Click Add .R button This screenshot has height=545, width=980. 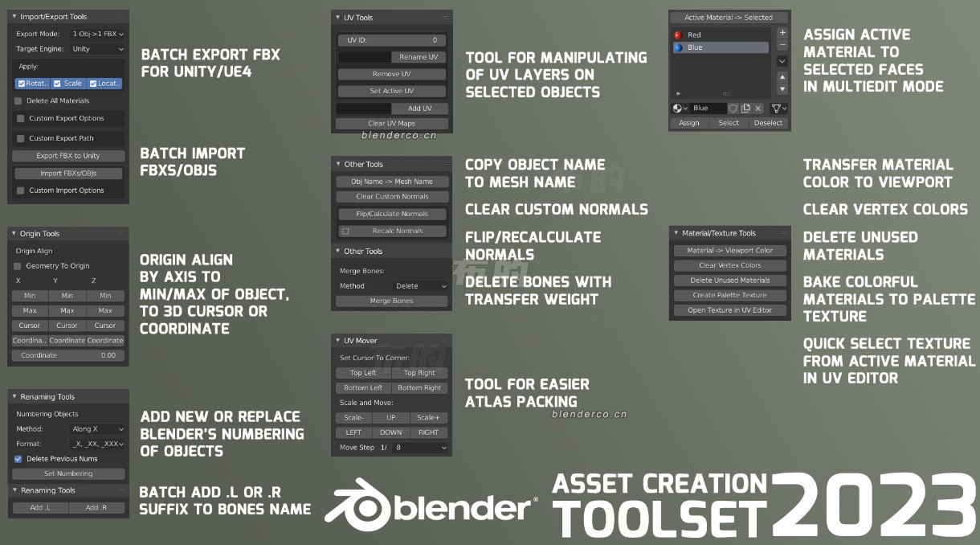coord(97,508)
